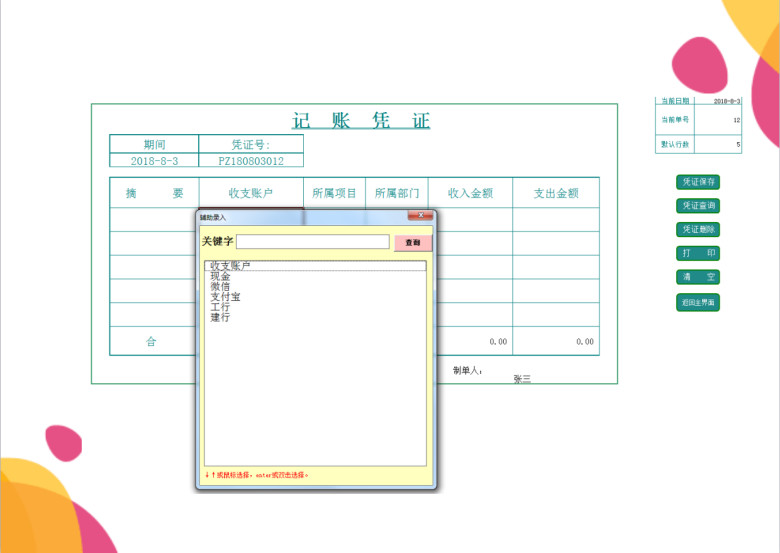
Task: Click the 记账凭证 title
Action: pos(361,120)
